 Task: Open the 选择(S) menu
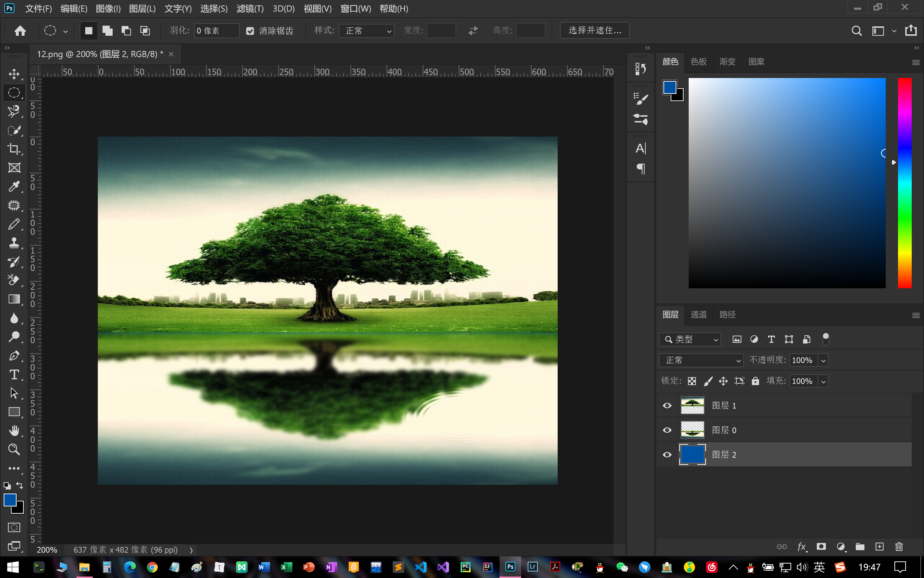[x=214, y=9]
